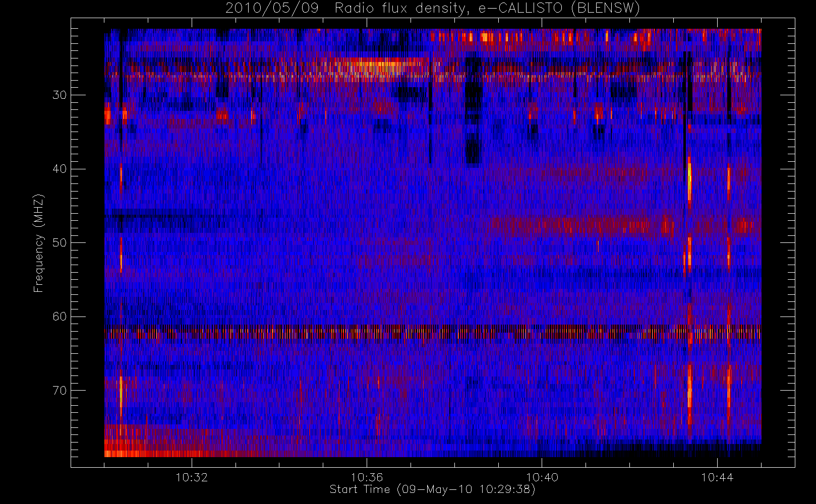Click the 'Frequency (MHZ)' axis label

pyautogui.click(x=38, y=243)
